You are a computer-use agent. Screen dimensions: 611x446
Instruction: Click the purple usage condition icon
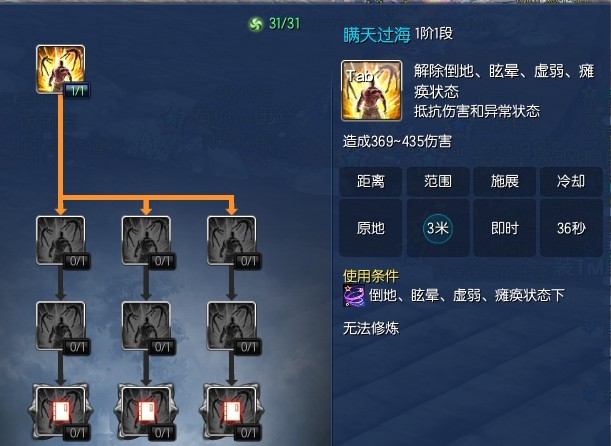coord(354,296)
